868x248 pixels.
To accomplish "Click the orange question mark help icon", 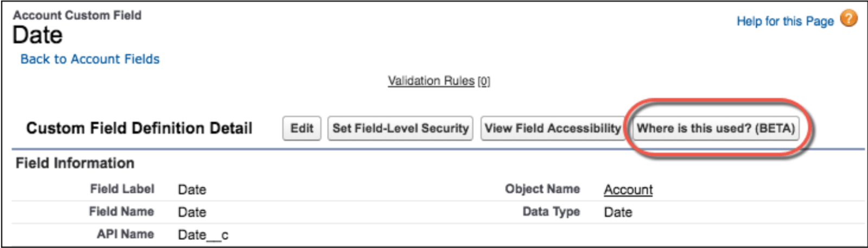I will (849, 18).
